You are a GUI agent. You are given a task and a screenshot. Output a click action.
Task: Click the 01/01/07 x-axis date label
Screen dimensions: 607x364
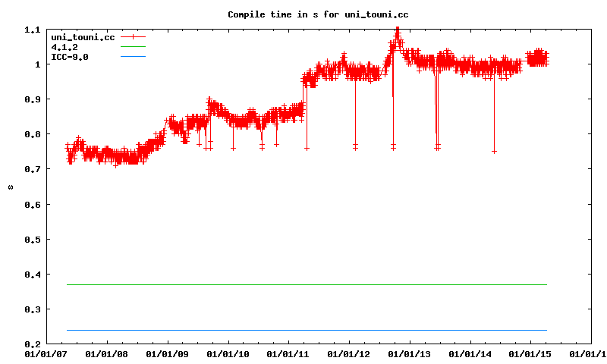click(x=45, y=353)
